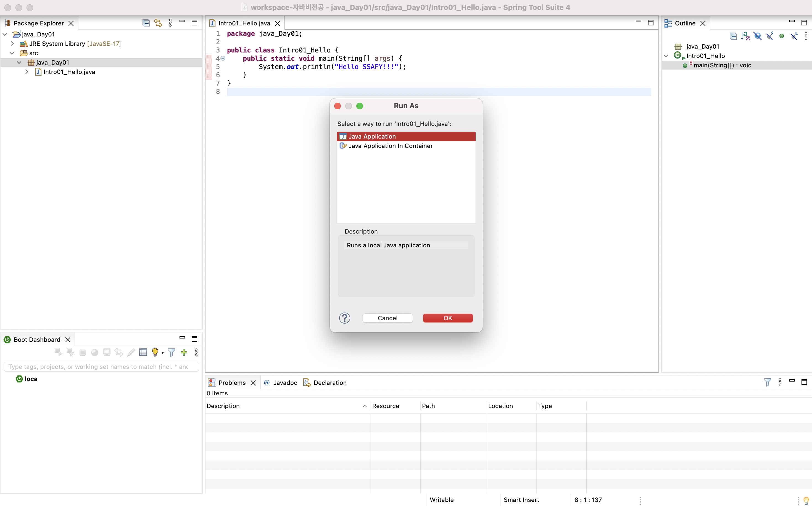Toggle Boot Dashboard filter funnel
Image resolution: width=812 pixels, height=508 pixels.
[x=172, y=352]
